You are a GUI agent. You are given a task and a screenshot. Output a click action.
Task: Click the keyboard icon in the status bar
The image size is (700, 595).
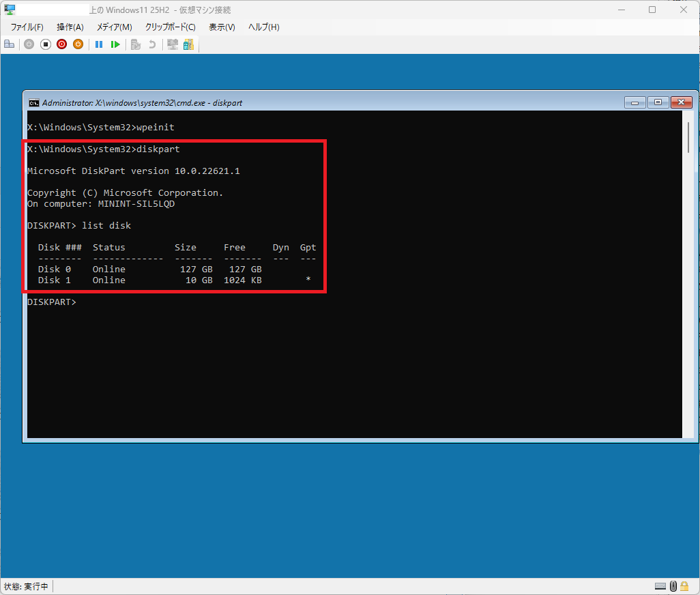[x=660, y=586]
